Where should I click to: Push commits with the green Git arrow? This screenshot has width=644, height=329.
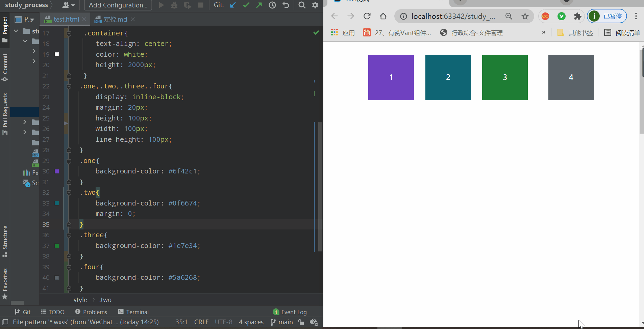point(259,5)
